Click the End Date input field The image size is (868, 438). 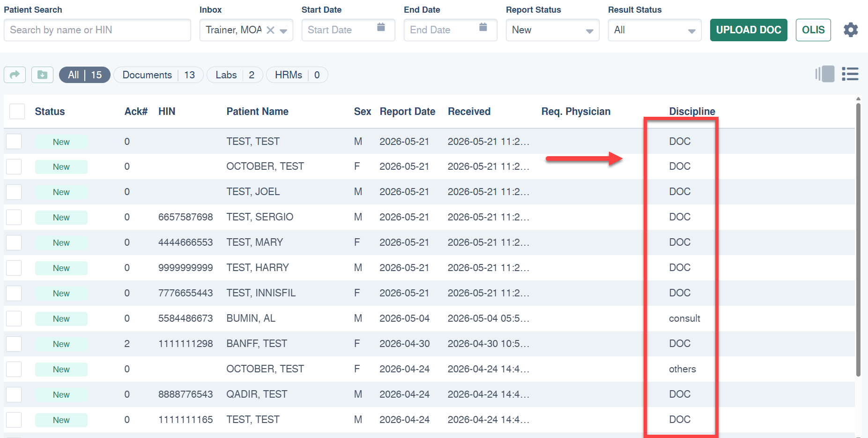(451, 30)
